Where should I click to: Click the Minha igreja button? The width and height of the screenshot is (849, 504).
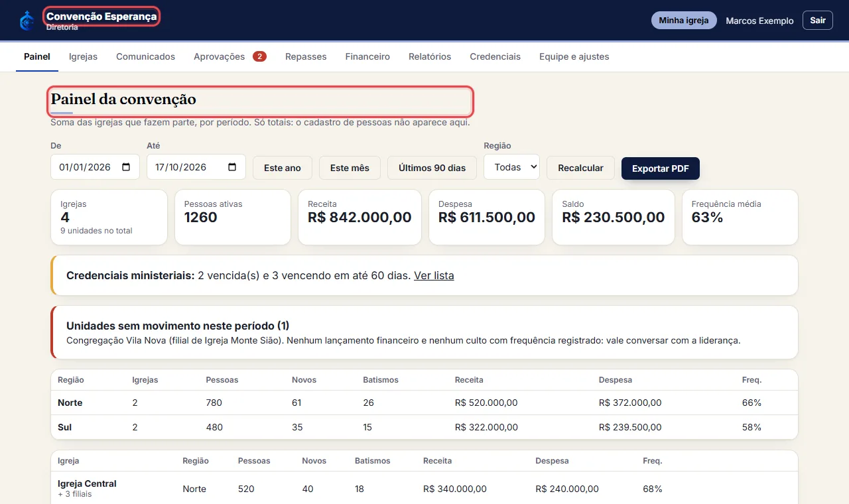[x=683, y=21]
